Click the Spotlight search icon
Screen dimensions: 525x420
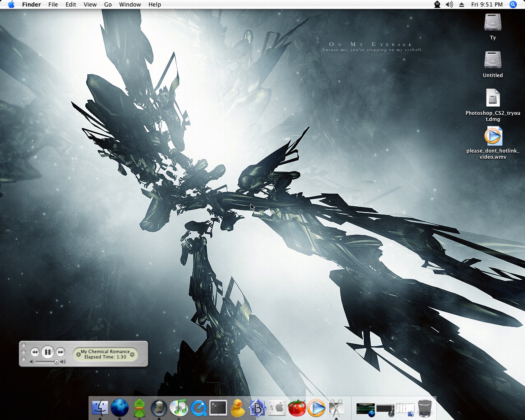513,5
